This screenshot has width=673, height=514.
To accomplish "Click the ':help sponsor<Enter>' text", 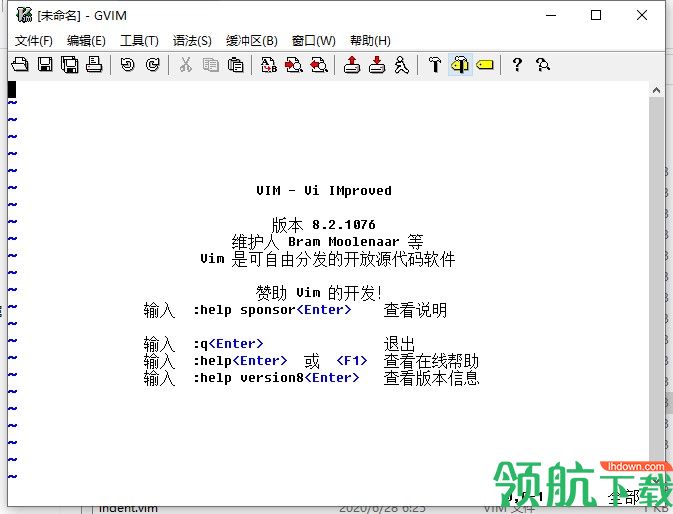I will pyautogui.click(x=272, y=310).
